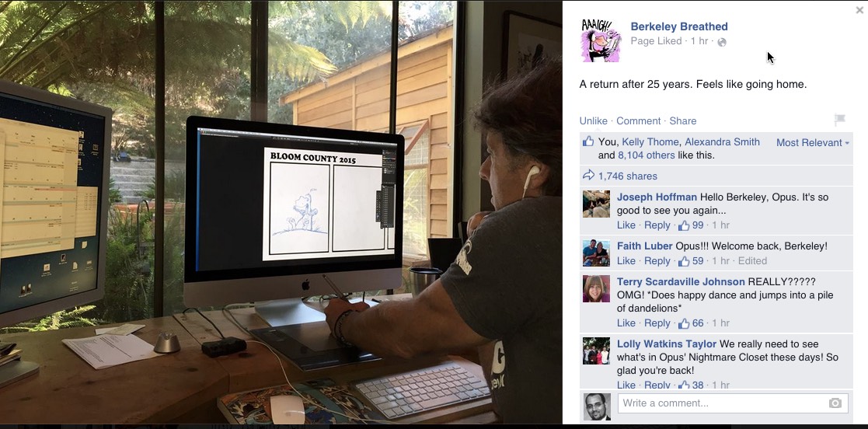The width and height of the screenshot is (868, 429).
Task: Click the flag report icon
Action: (x=840, y=120)
